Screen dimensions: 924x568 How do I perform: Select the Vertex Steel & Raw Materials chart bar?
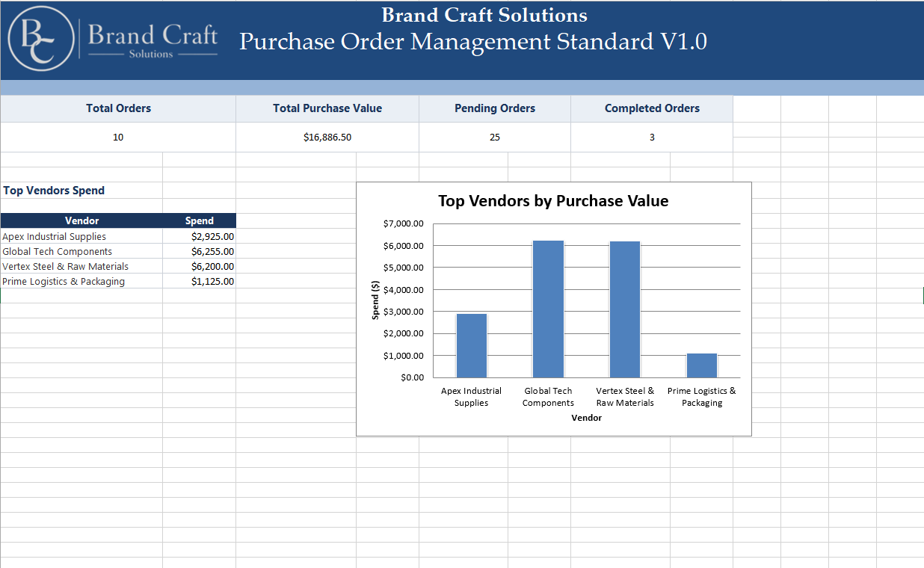pos(625,309)
